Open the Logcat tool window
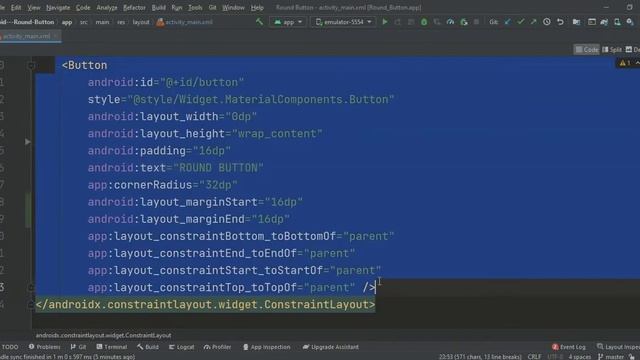 point(181,347)
